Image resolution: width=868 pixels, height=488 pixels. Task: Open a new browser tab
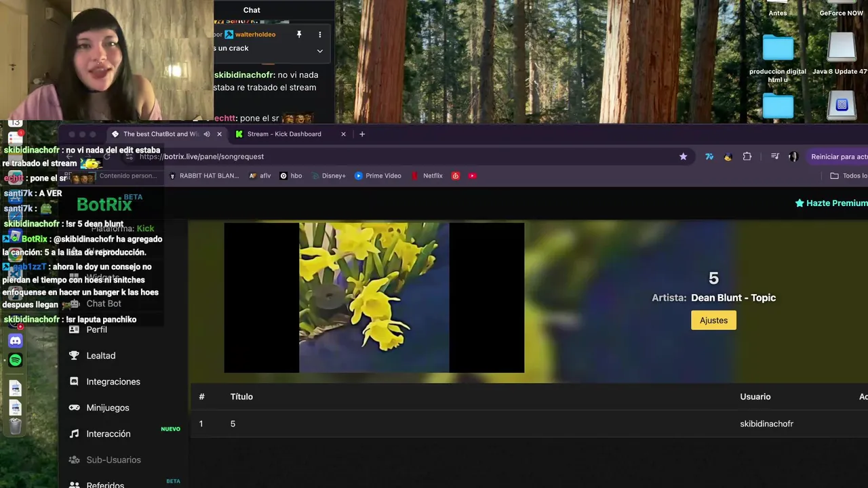[x=362, y=134]
